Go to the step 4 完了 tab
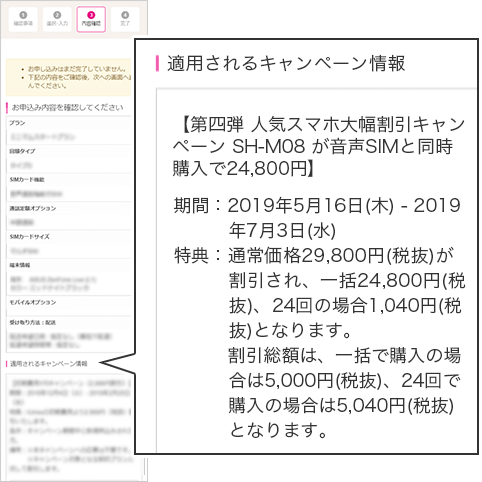Image resolution: width=482 pixels, height=482 pixels. [125, 19]
